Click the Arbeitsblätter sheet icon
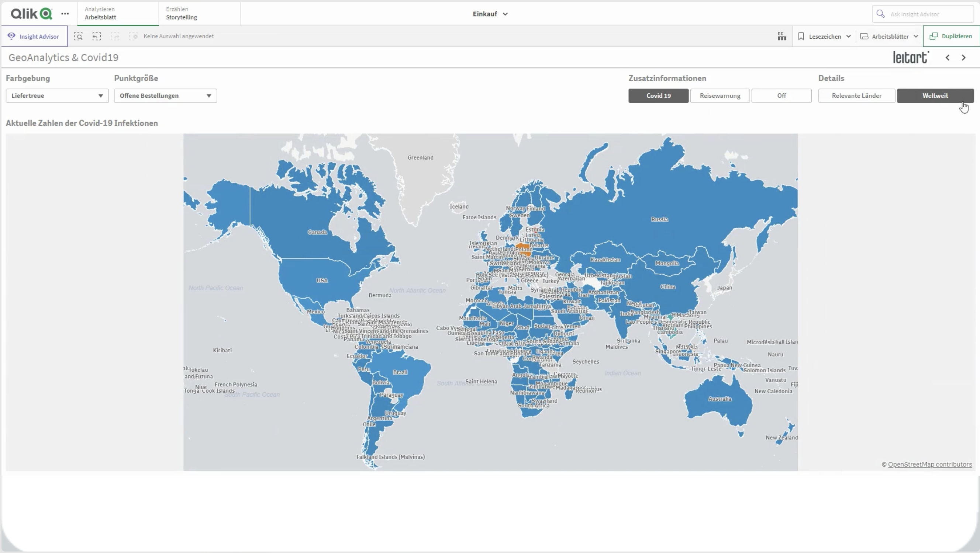Screen dimensions: 980x553 click(x=865, y=36)
